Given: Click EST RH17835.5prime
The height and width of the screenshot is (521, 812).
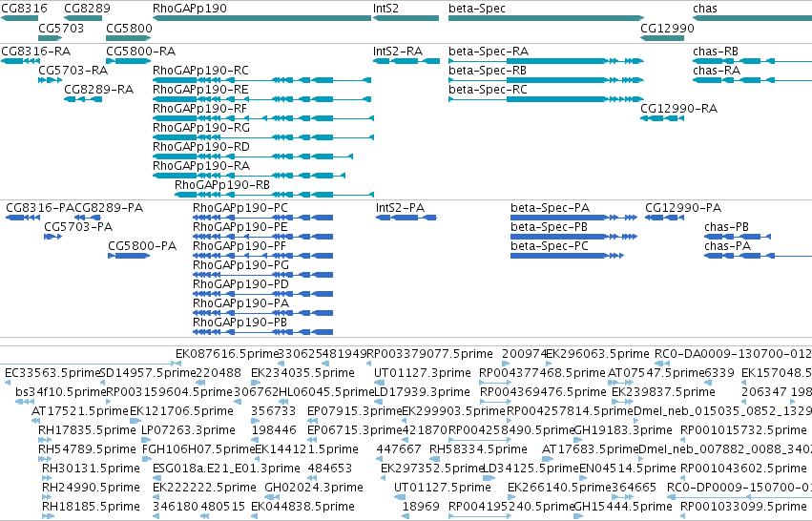Looking at the screenshot, I should [87, 430].
